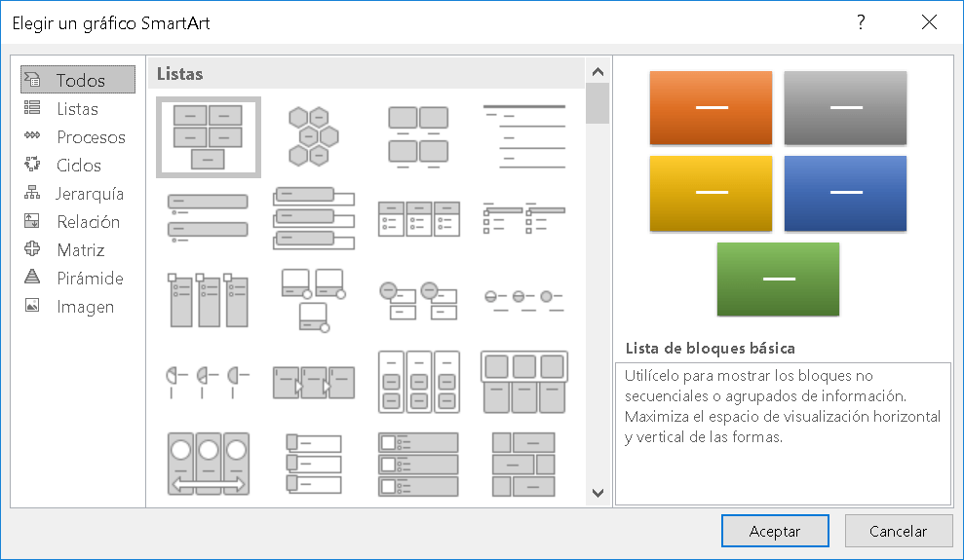964x560 pixels.
Task: Click the gallery scroll up arrow
Action: tap(598, 72)
